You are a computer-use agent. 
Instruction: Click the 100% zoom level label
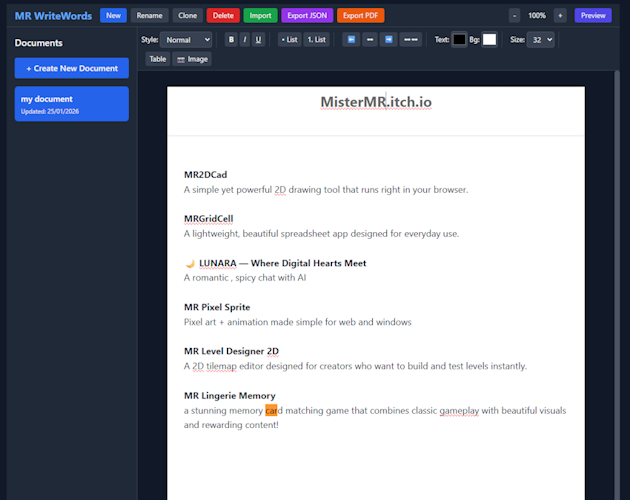coord(537,16)
